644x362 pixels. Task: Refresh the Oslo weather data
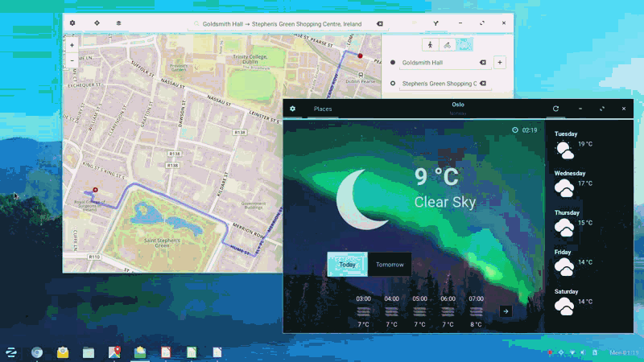(555, 109)
